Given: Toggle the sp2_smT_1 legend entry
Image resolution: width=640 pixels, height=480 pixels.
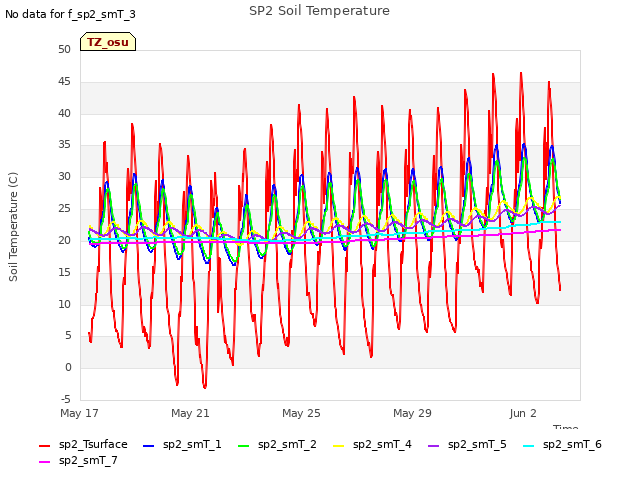Looking at the screenshot, I should [182, 444].
